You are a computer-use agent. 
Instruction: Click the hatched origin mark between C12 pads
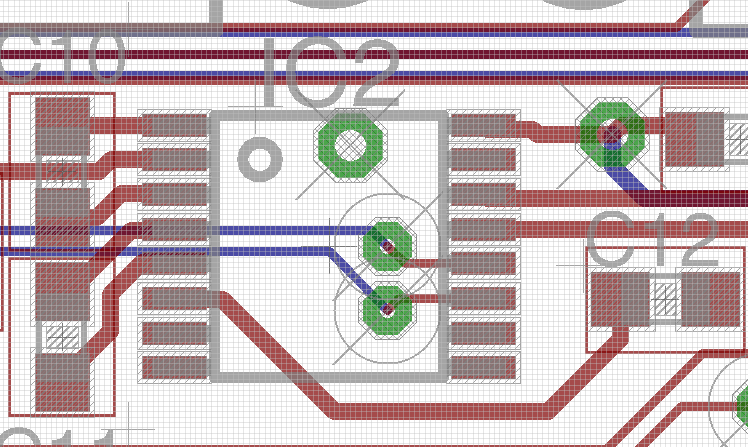[665, 300]
